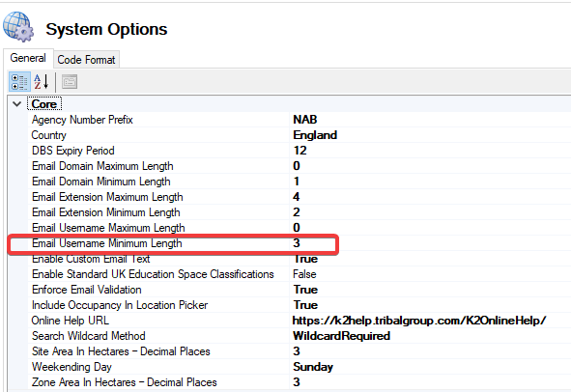
Task: Select the Email Username Minimum Length row
Action: click(173, 243)
